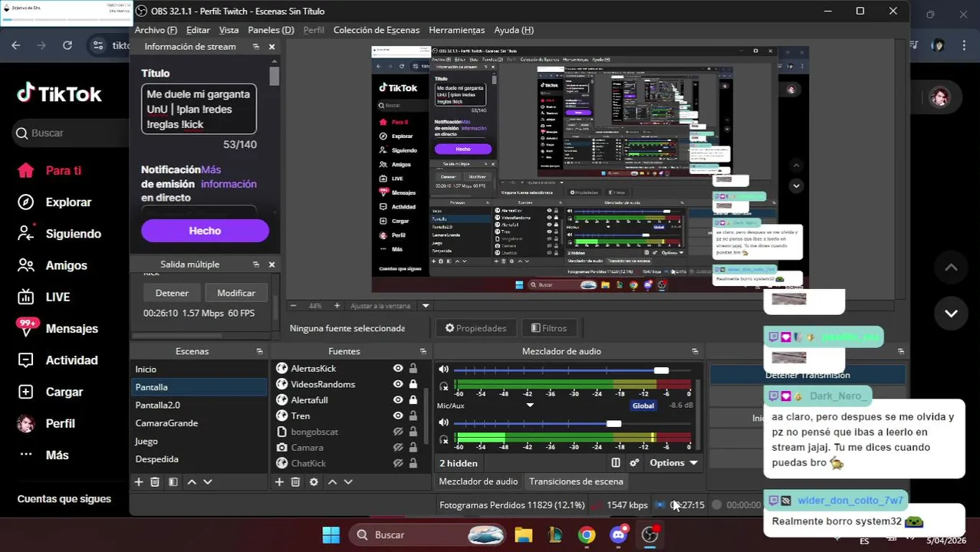The image size is (980, 552).
Task: Unlock the VideosRandoms source
Action: coord(413,384)
